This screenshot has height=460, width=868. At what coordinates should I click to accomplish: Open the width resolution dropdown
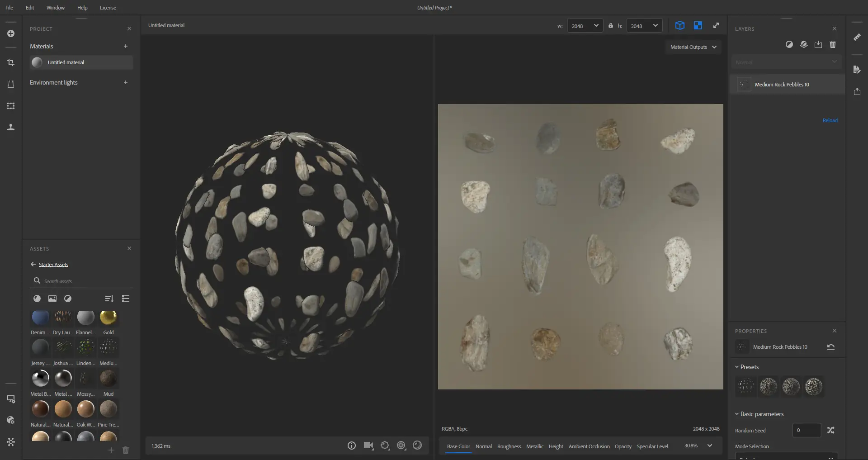coord(585,26)
